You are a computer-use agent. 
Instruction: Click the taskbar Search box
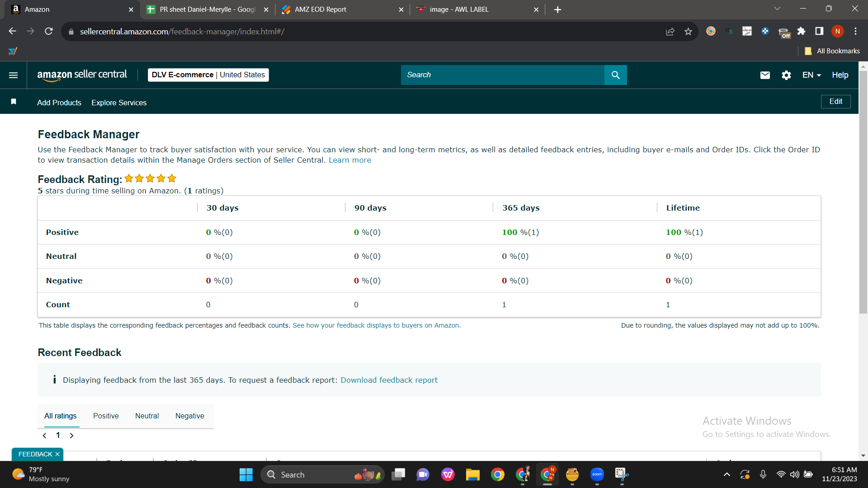click(322, 475)
